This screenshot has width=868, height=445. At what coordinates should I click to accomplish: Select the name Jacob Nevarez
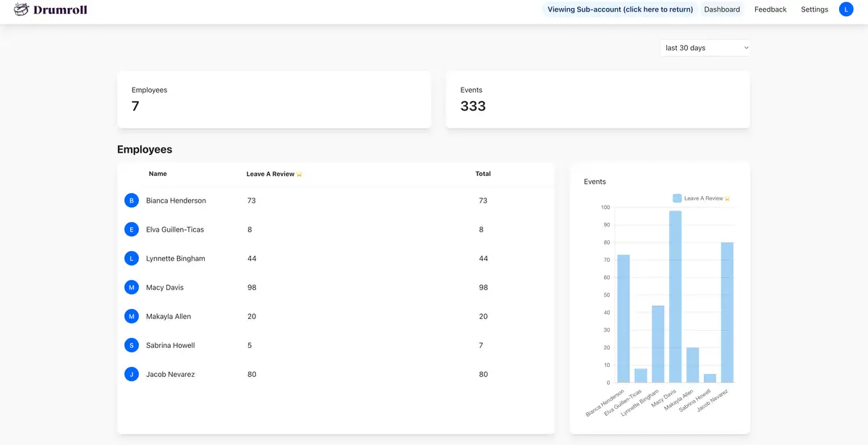click(170, 374)
